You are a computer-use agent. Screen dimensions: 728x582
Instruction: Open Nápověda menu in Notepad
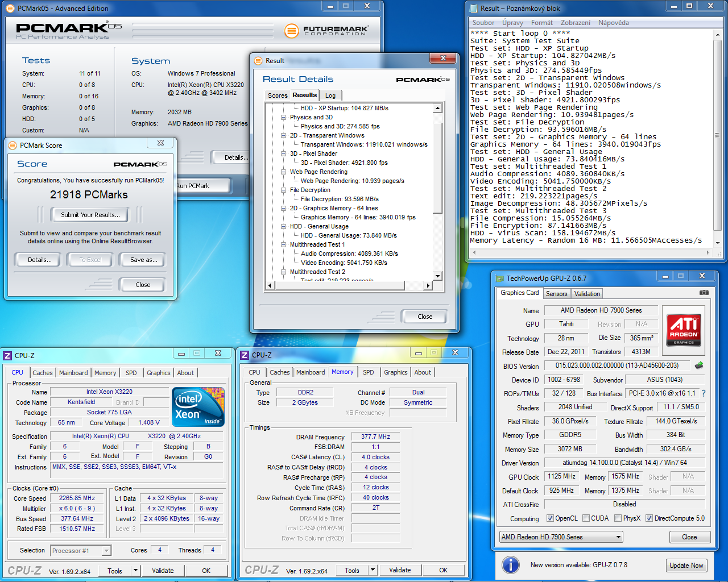click(x=614, y=23)
